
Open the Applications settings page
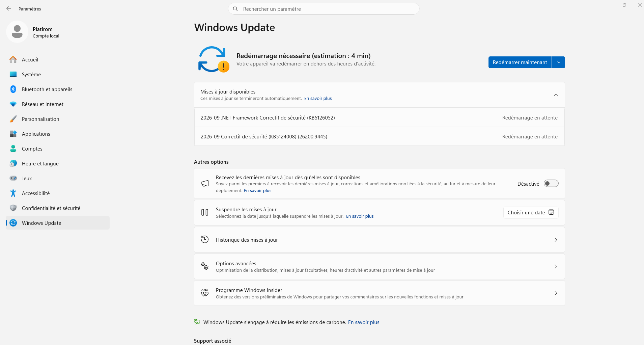coord(58,134)
